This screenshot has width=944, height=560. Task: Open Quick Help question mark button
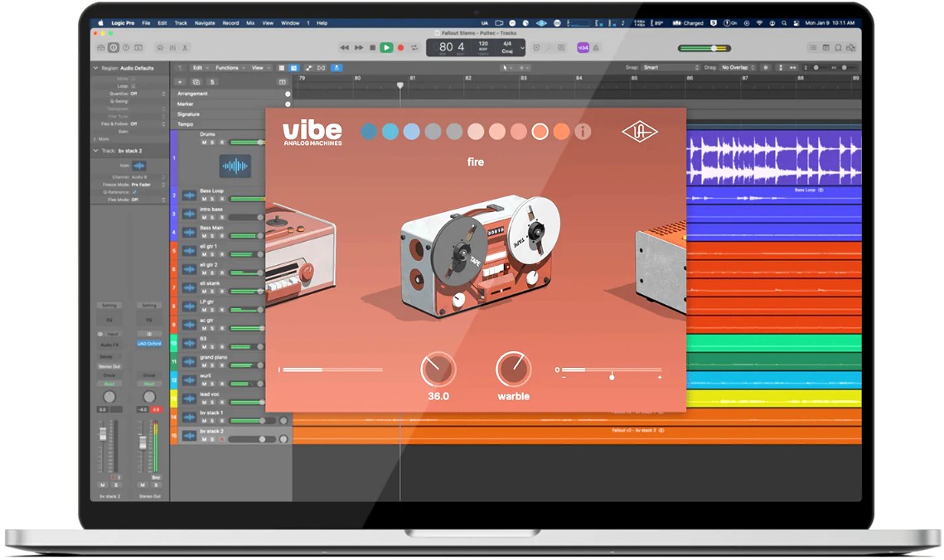click(x=126, y=47)
